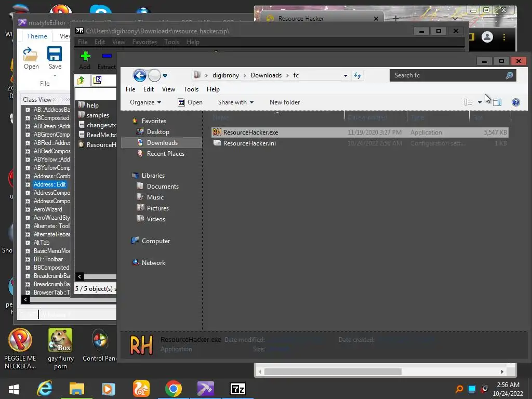Select ResourceHacker.ini file
Image resolution: width=532 pixels, height=399 pixels.
(x=360, y=143)
